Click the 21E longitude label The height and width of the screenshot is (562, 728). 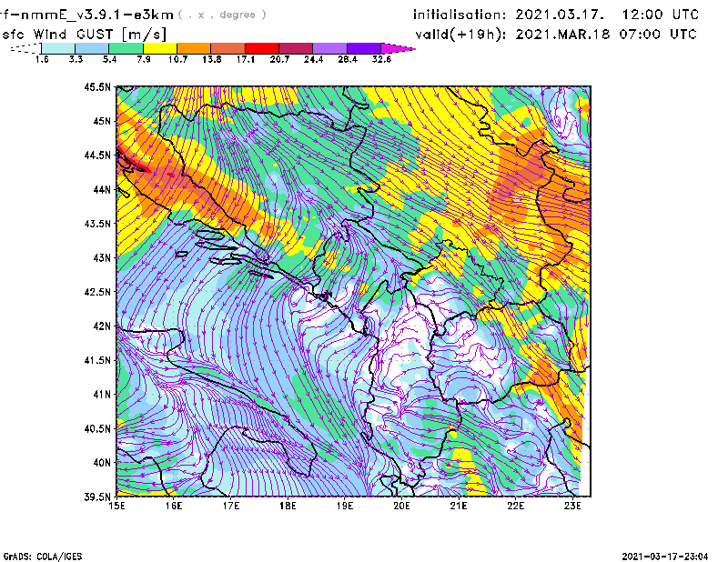(459, 506)
